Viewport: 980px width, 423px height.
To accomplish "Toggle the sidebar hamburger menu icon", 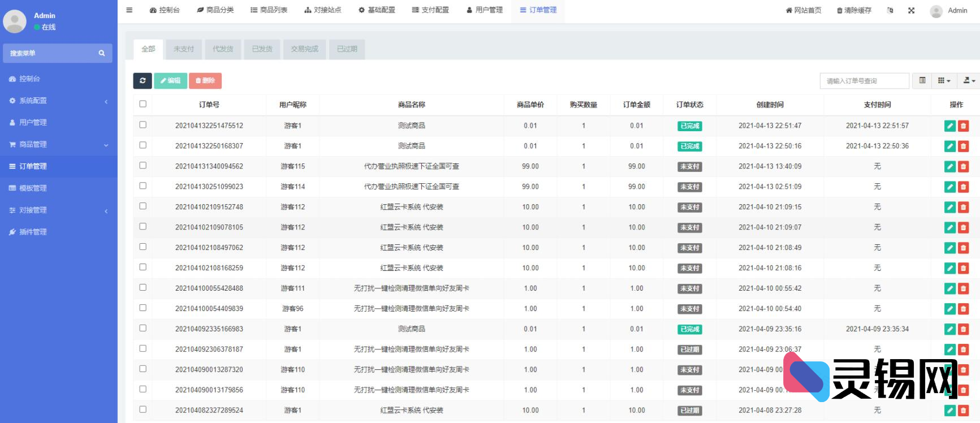I will 129,10.
